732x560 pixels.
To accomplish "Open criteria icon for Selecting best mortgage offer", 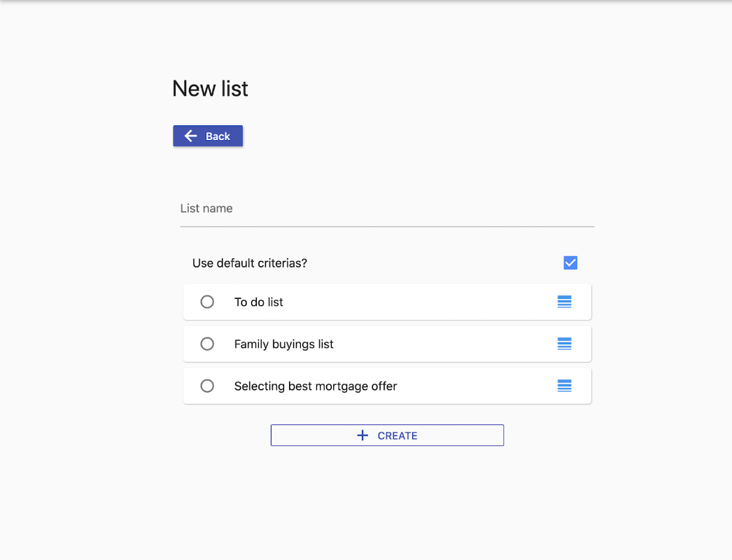I will pos(564,386).
